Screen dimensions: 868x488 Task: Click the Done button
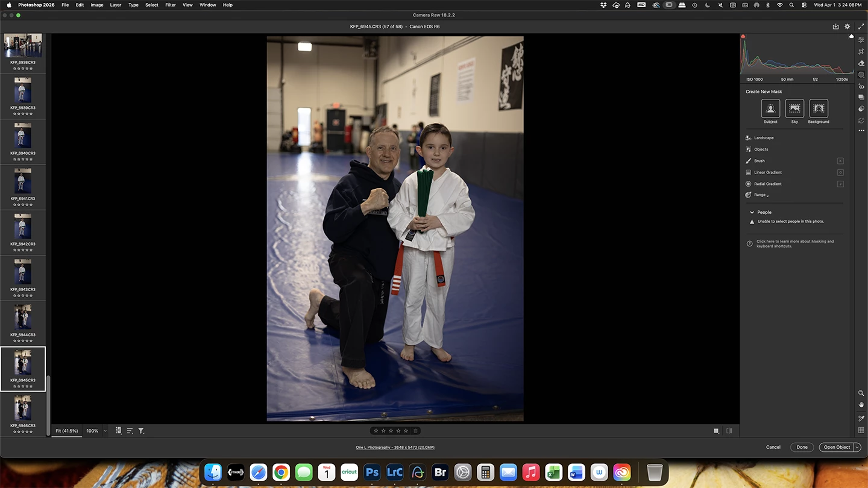(802, 447)
